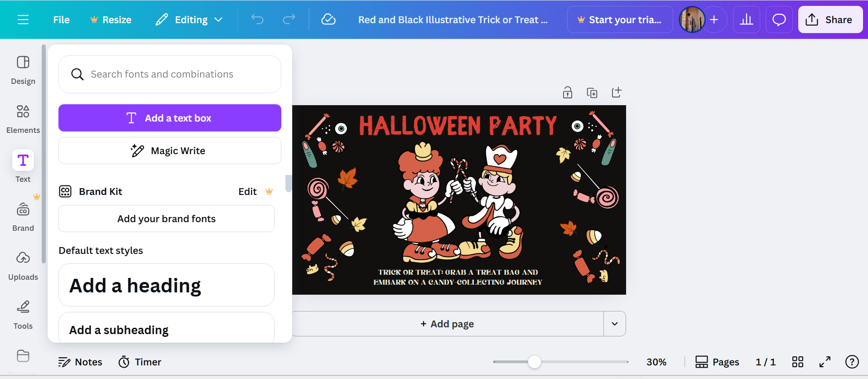The image size is (868, 379).
Task: Launch Magic Write
Action: coord(170,151)
